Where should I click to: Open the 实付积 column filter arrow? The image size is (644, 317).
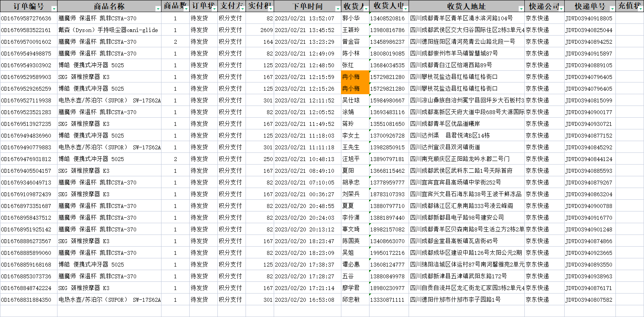point(271,9)
